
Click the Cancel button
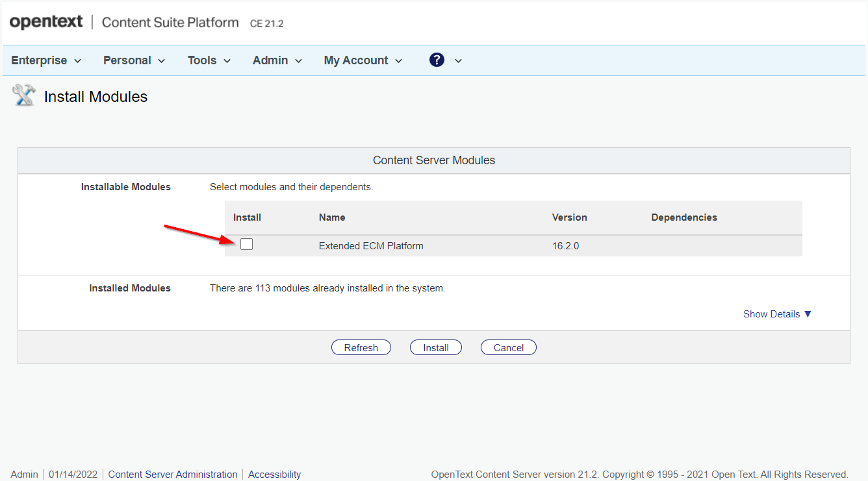click(x=509, y=347)
